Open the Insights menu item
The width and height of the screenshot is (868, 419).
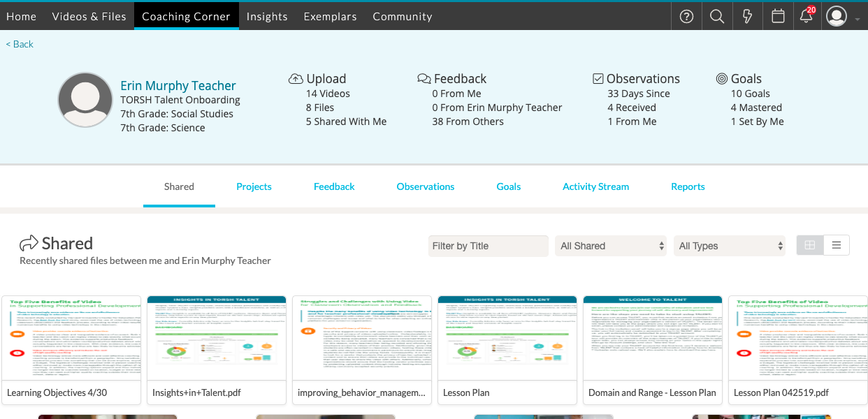pyautogui.click(x=267, y=17)
